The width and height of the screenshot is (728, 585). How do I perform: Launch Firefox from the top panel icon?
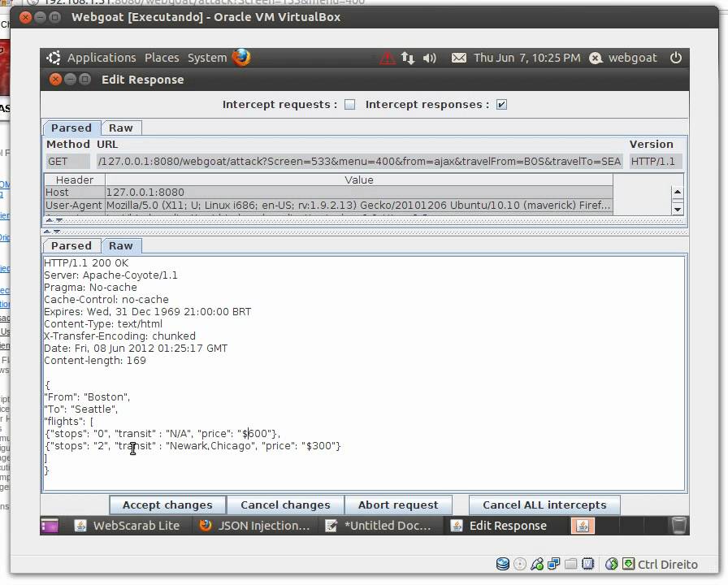click(241, 58)
